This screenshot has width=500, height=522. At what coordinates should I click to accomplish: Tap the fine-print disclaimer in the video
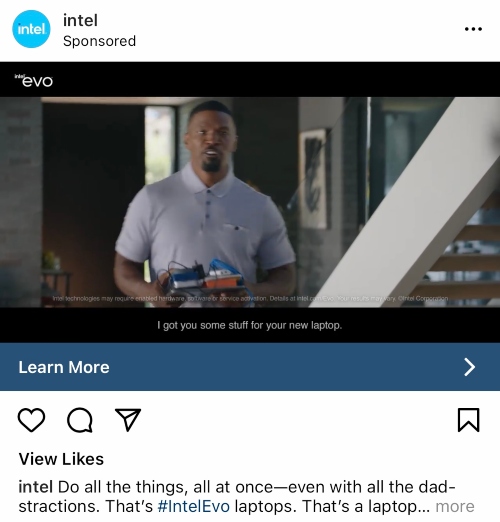click(x=250, y=298)
